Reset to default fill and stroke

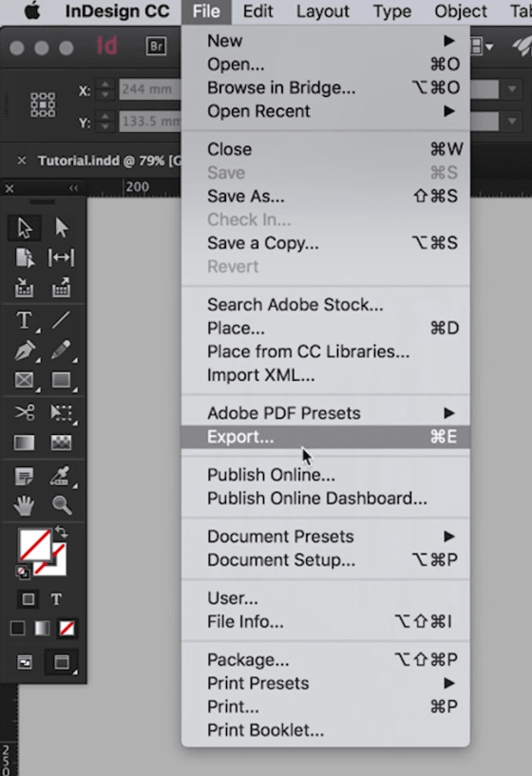click(23, 573)
